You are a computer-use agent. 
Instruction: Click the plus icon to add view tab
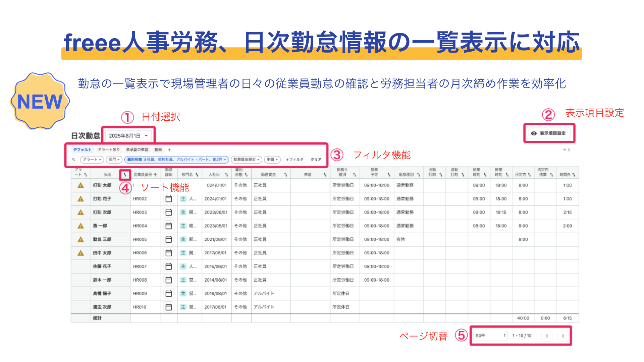(169, 150)
